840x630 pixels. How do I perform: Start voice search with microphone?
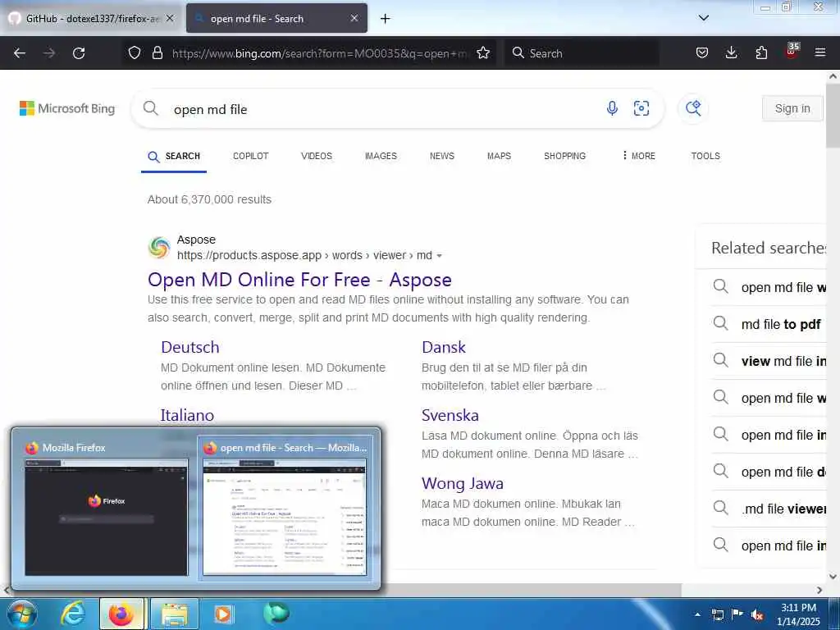pyautogui.click(x=612, y=108)
